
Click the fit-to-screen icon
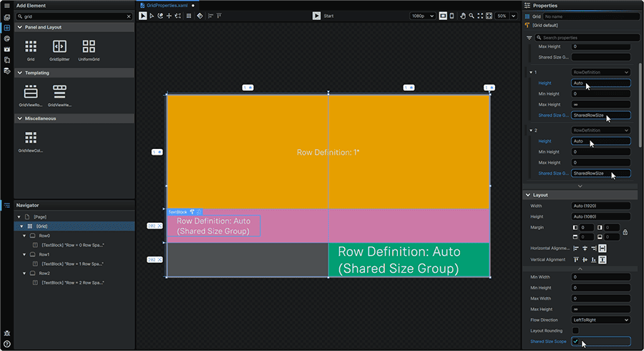480,16
